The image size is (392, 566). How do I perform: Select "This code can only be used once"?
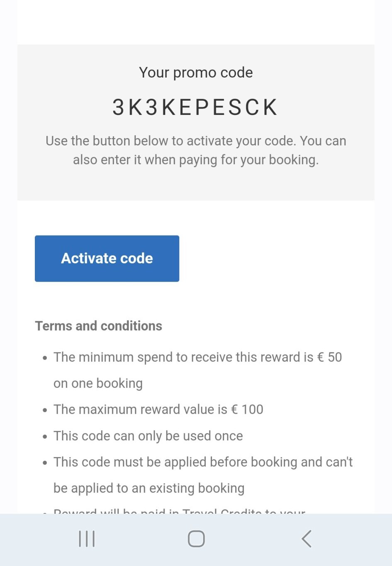pos(148,436)
